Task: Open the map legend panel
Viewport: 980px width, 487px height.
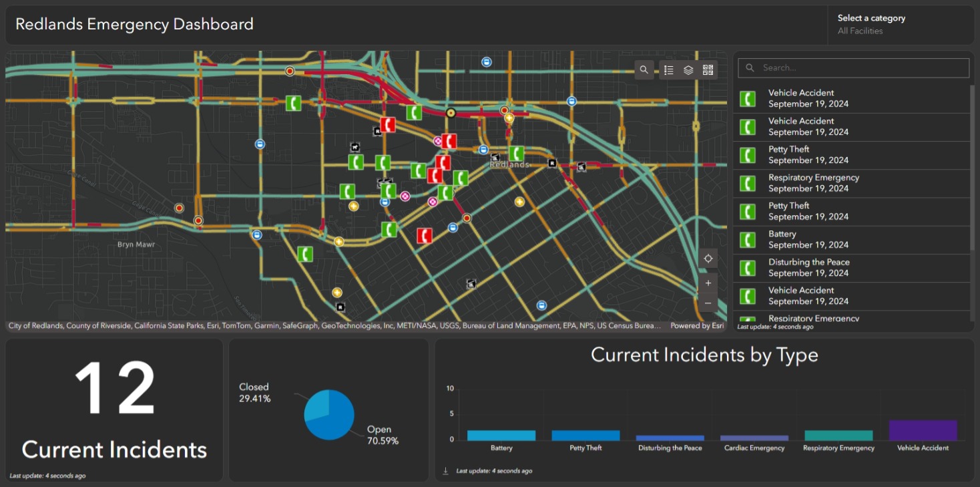Action: pyautogui.click(x=669, y=69)
